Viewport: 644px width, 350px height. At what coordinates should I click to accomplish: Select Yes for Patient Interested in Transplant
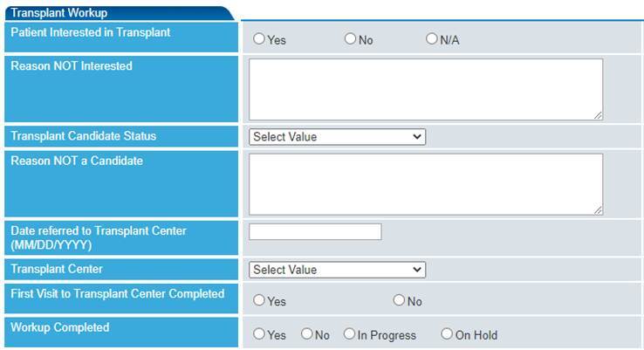(x=259, y=39)
